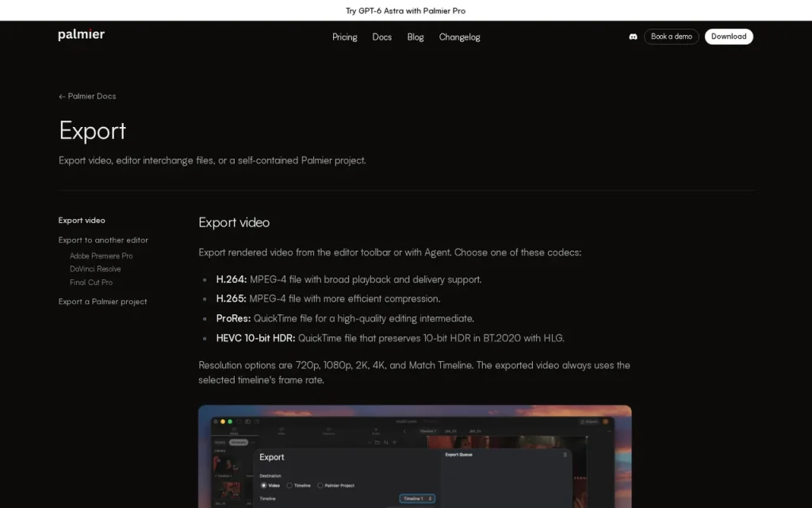812x508 pixels.
Task: Click the back chevron beside timeline tabs
Action: click(404, 431)
